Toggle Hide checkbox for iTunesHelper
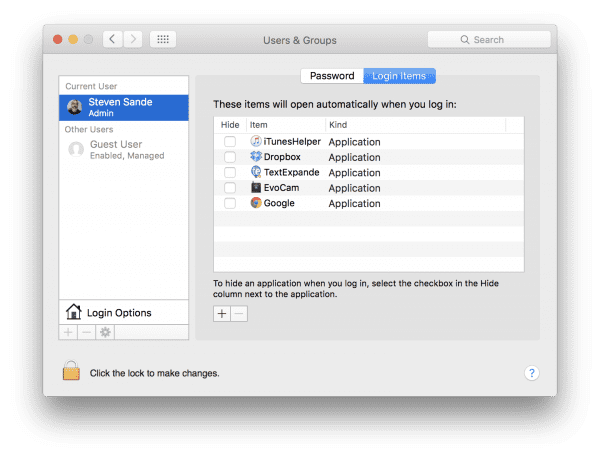600x458 pixels. pos(230,142)
